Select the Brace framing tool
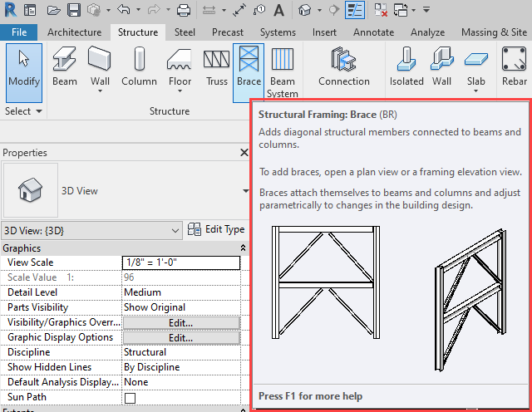Image resolution: width=532 pixels, height=412 pixels. click(249, 66)
